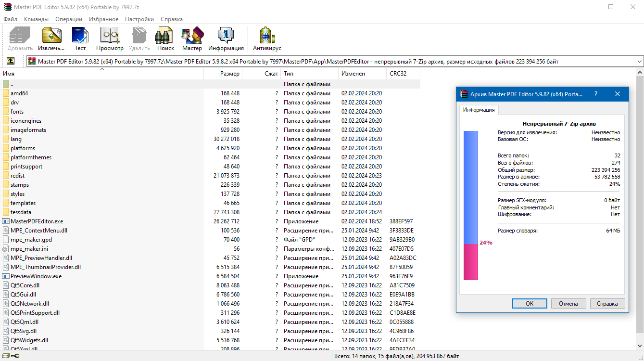Open the Настройки menu
Viewport: 644px width, 361px height.
pos(139,19)
